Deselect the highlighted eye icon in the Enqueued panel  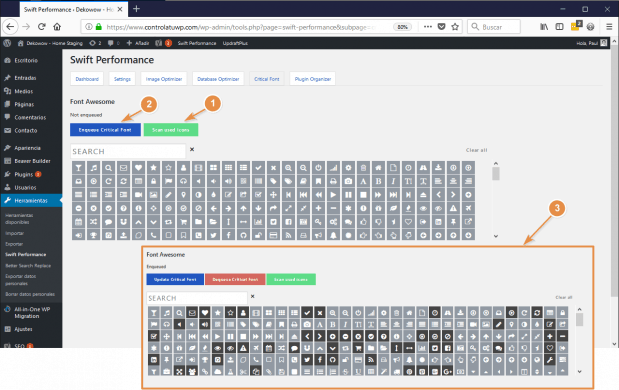pos(217,348)
